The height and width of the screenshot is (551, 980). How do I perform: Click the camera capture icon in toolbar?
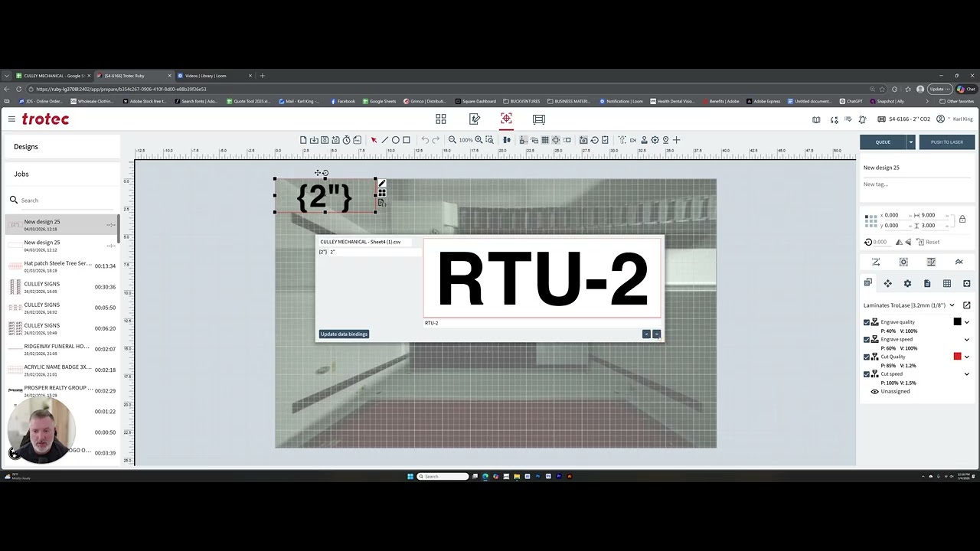point(583,140)
